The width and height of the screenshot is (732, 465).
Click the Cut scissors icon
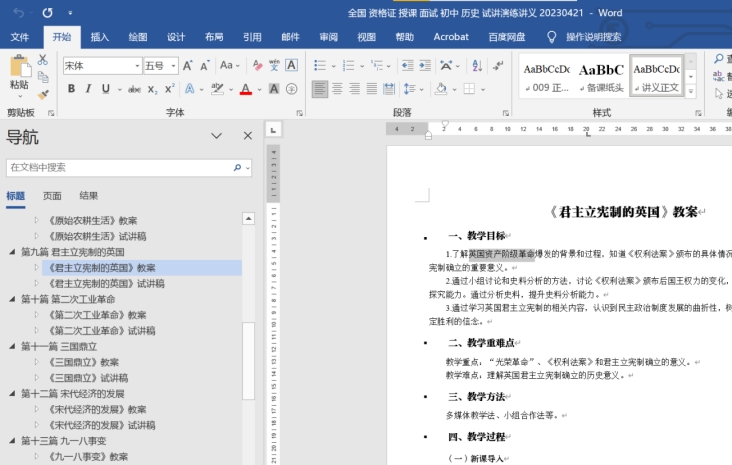click(x=43, y=60)
